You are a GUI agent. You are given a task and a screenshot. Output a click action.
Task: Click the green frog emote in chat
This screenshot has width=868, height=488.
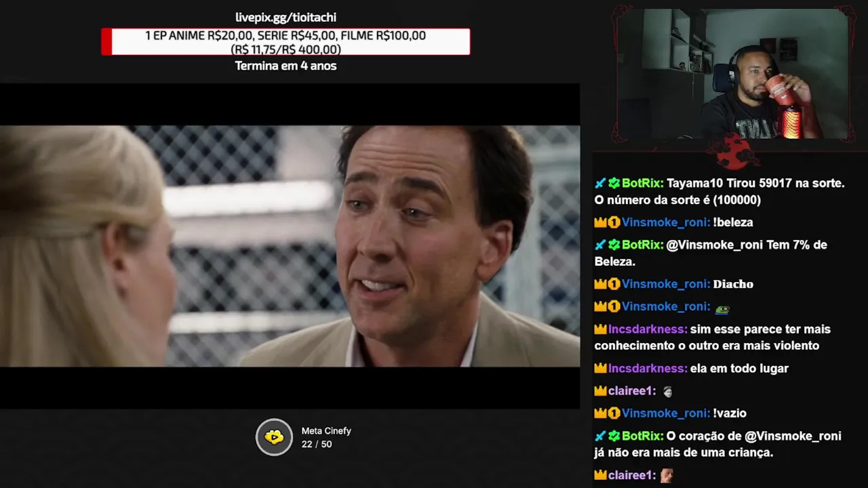722,308
